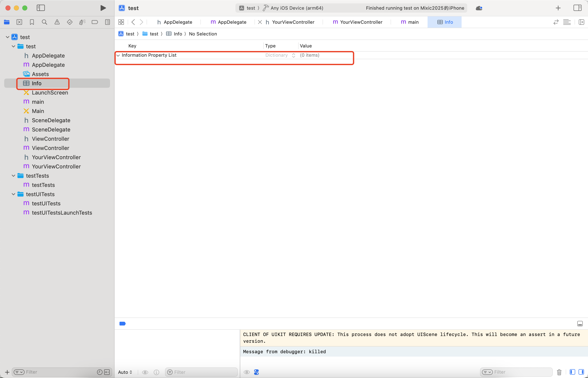Switch to YourViewController header tab
The image size is (588, 378).
(293, 22)
